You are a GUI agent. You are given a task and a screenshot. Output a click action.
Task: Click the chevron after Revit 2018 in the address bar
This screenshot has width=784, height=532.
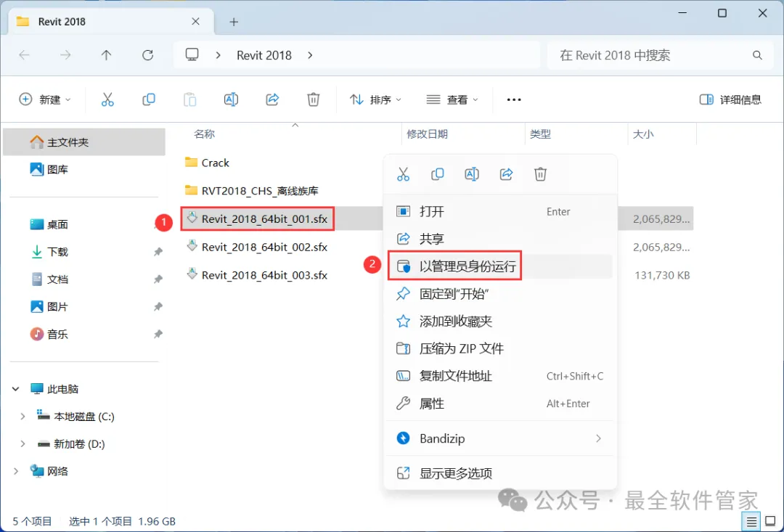pos(310,55)
